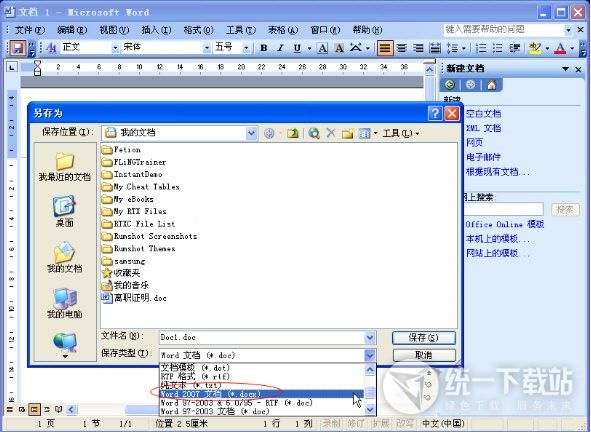Select 桌面 in places bar
This screenshot has width=591, height=432.
pos(64,211)
